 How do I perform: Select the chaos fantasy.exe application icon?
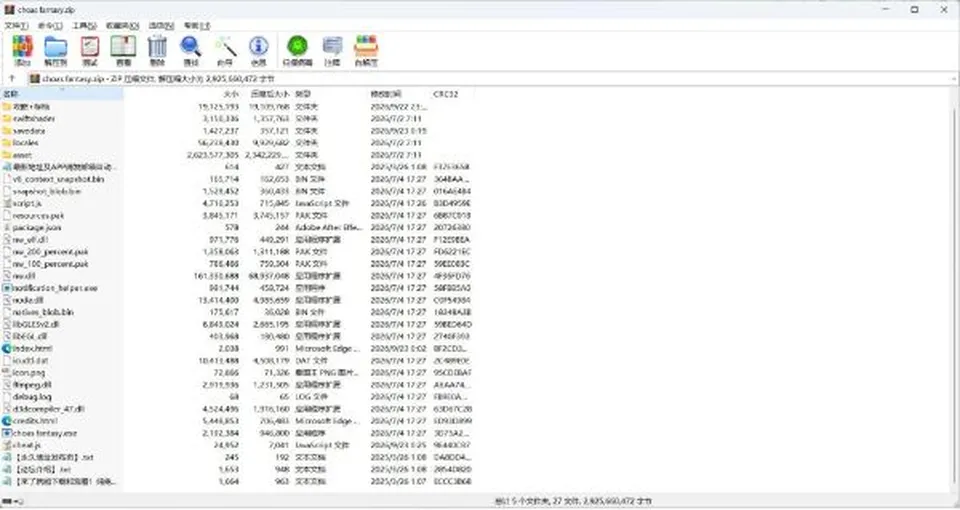[7, 433]
